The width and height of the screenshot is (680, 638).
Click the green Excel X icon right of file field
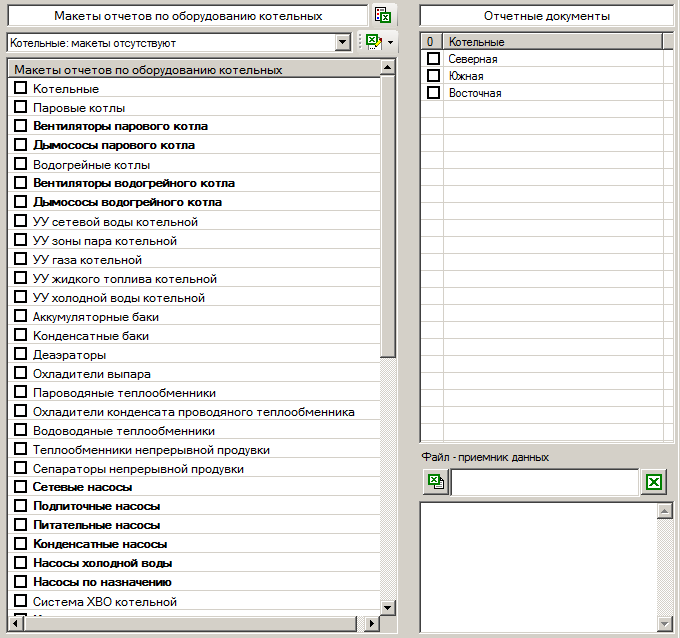pyautogui.click(x=654, y=482)
